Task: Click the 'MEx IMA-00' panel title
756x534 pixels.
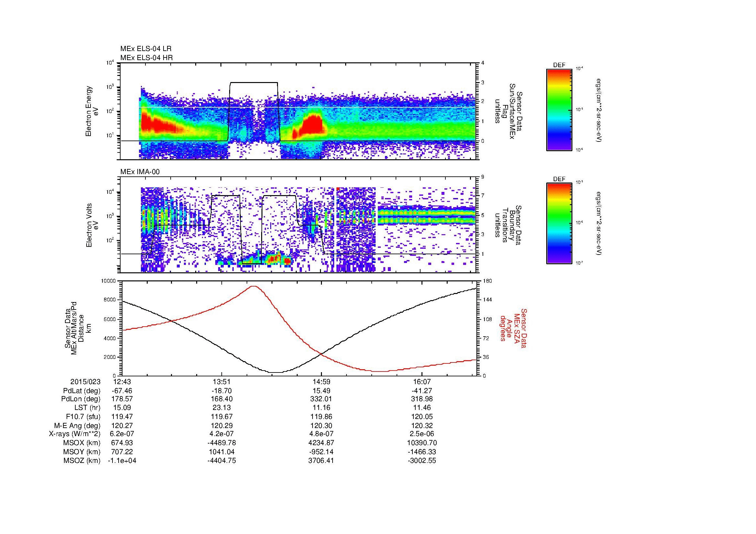Action: point(140,172)
